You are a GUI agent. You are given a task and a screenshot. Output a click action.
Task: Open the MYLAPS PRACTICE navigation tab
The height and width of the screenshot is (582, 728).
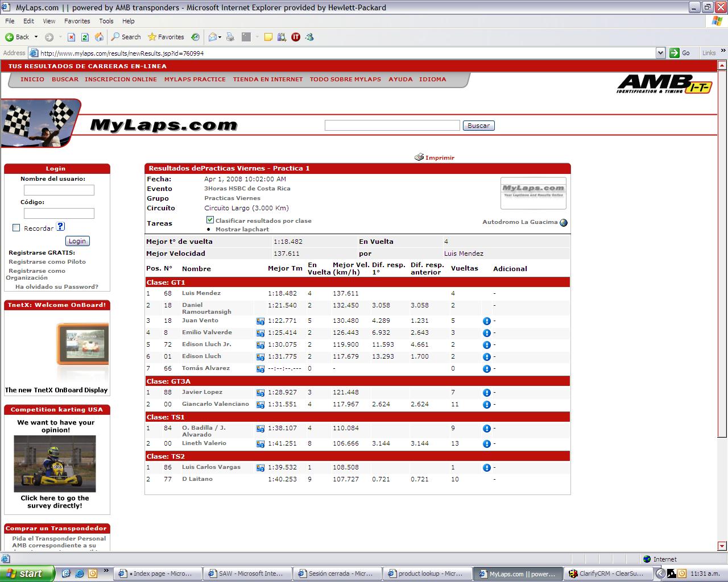(195, 80)
